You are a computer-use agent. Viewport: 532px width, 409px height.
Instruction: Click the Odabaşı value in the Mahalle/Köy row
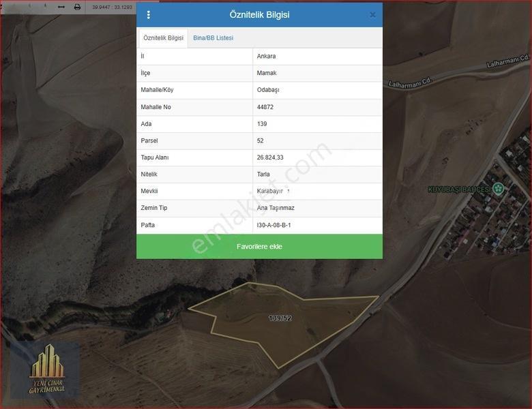coord(268,90)
